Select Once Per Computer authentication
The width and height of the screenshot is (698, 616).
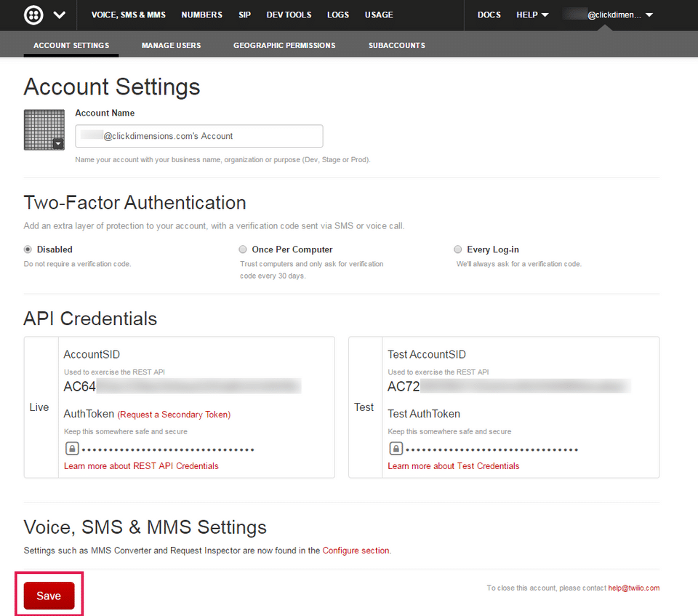point(243,249)
